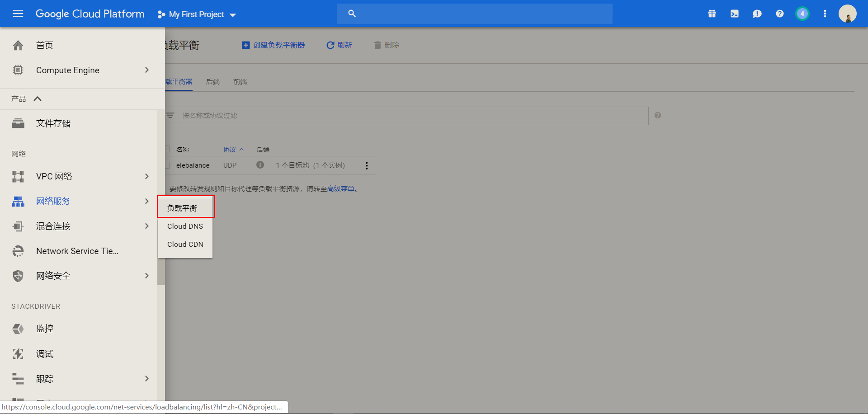Click the 删除 delete button
This screenshot has width=868, height=414.
pos(387,45)
